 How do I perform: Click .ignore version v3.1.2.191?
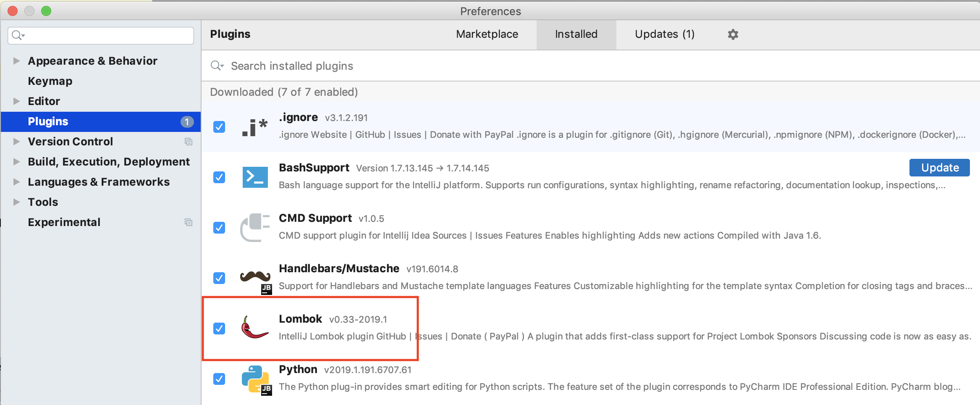coord(346,118)
